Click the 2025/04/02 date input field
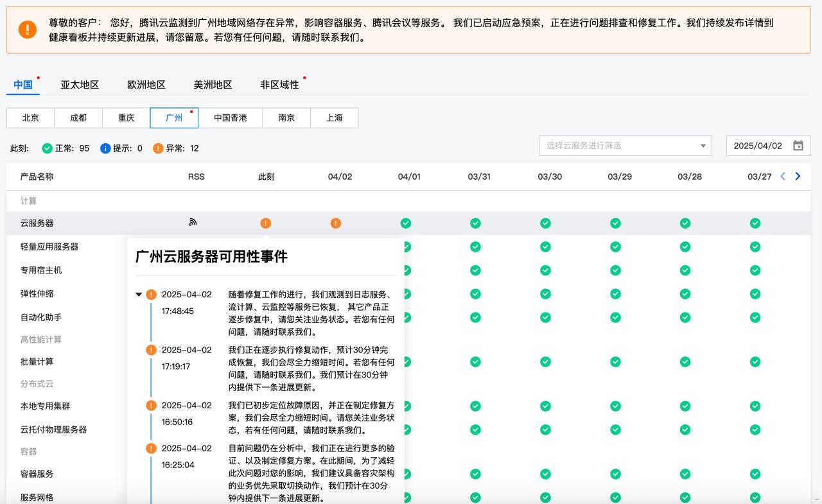The height and width of the screenshot is (504, 822). click(x=758, y=146)
